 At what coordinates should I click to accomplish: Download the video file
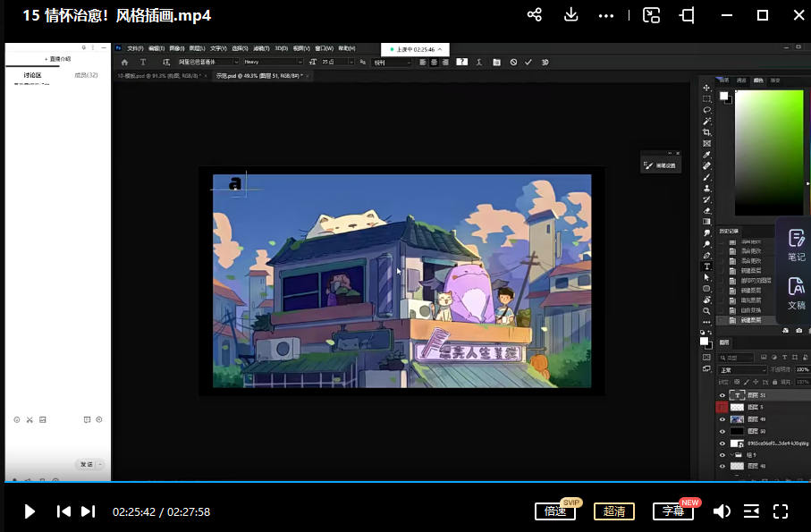pos(570,15)
